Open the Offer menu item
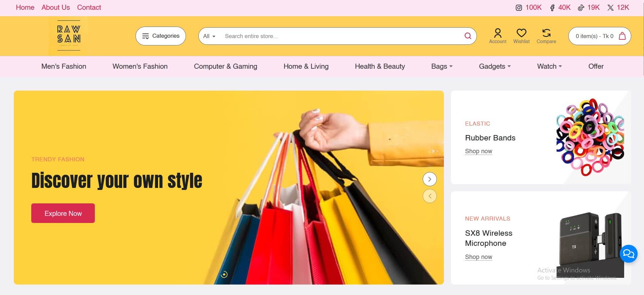This screenshot has height=295, width=644. click(x=596, y=66)
